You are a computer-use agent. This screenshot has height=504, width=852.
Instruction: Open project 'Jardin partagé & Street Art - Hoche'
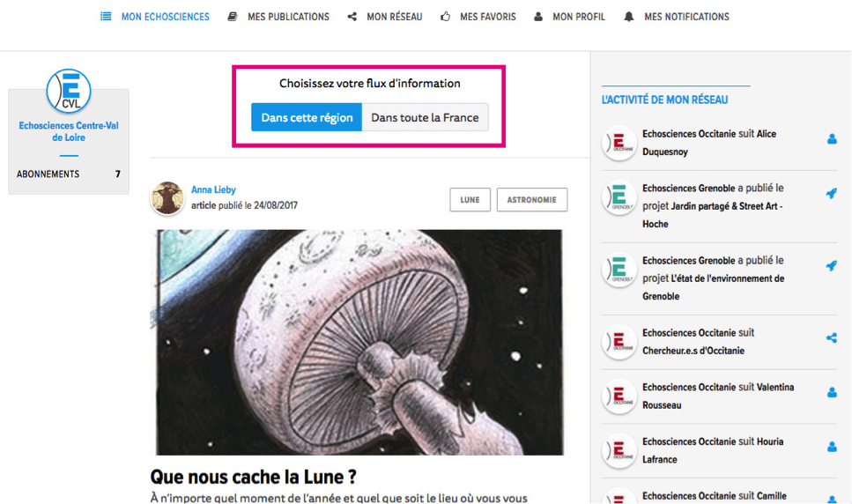[x=713, y=215]
